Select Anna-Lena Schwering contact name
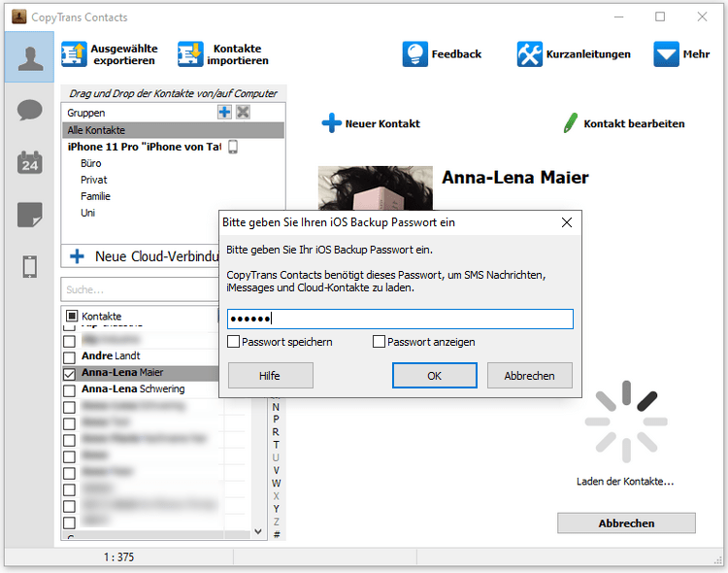The width and height of the screenshot is (728, 573). click(133, 389)
